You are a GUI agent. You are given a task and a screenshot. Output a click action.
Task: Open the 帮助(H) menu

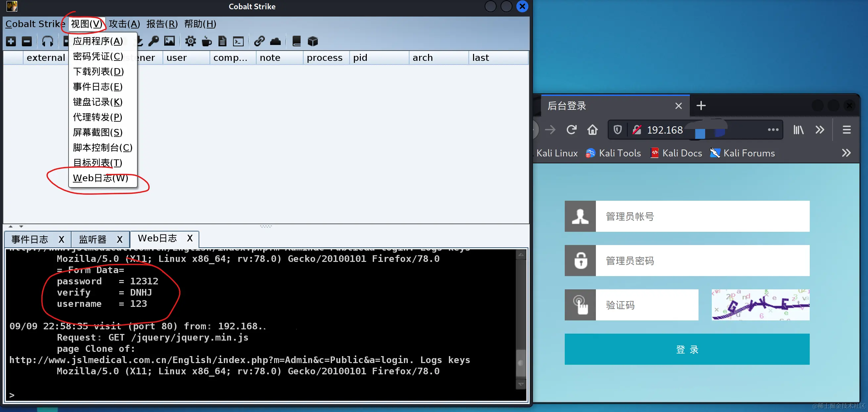(200, 24)
